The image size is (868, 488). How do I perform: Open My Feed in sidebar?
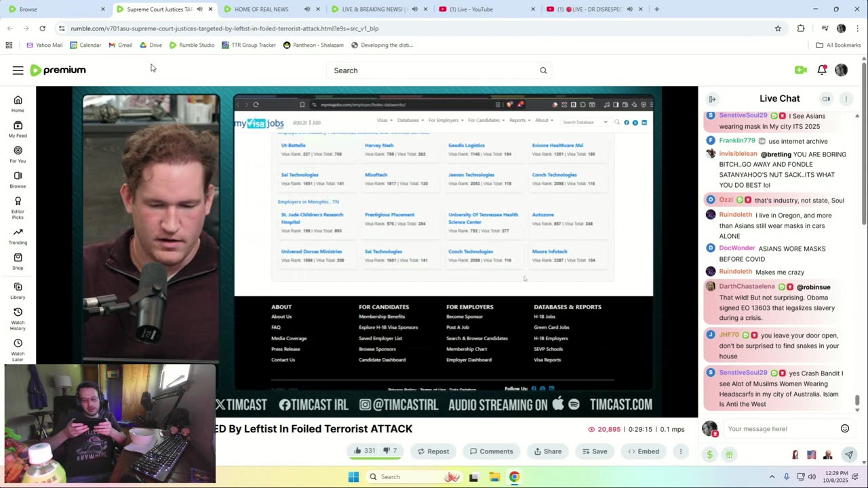pyautogui.click(x=18, y=129)
